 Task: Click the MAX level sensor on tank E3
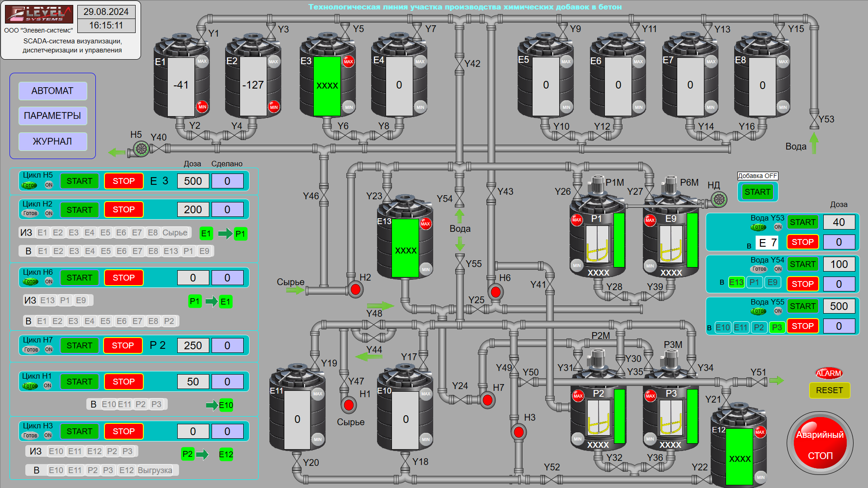(348, 61)
